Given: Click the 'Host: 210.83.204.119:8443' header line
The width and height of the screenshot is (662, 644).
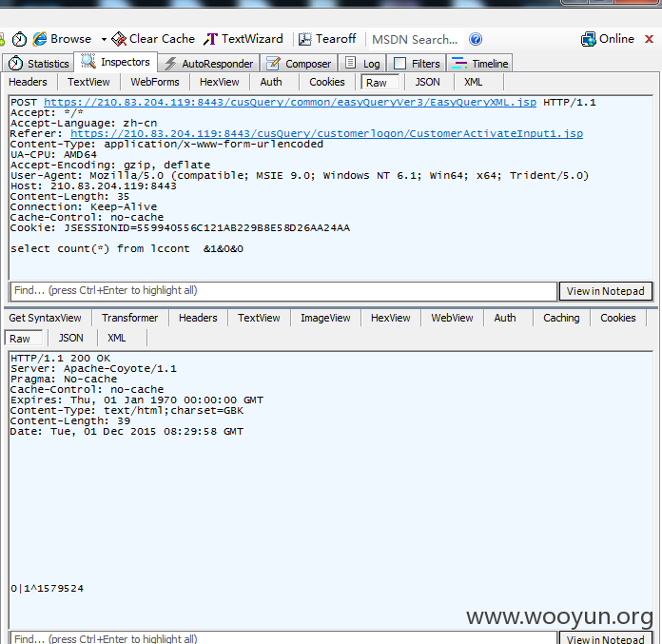Looking at the screenshot, I should [93, 185].
